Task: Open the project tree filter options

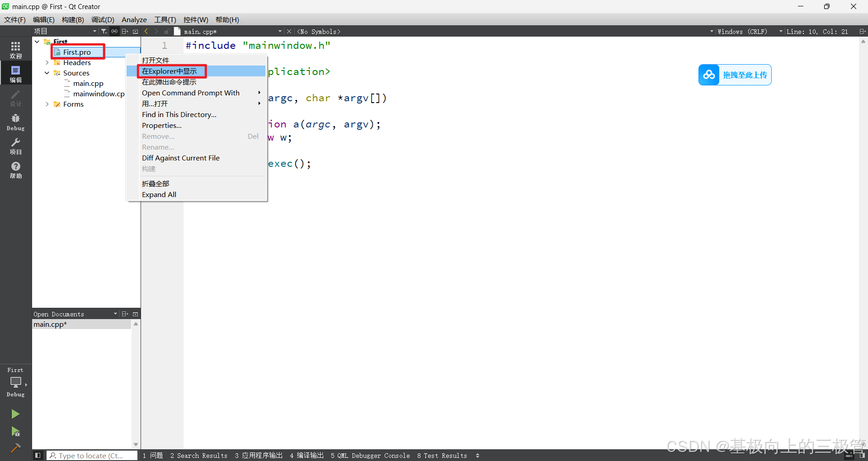Action: pos(104,31)
